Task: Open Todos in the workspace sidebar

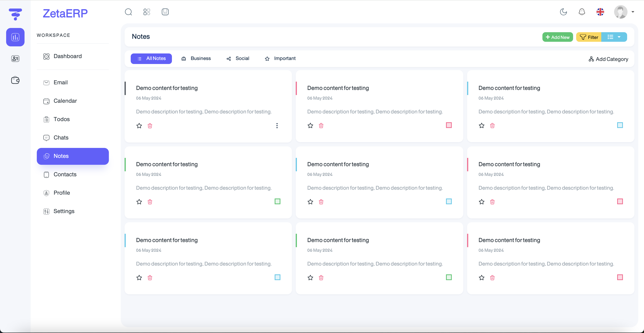Action: (62, 119)
